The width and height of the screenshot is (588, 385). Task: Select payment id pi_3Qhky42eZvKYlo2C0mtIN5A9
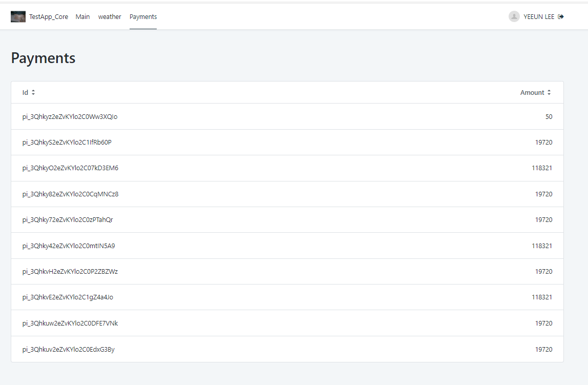coord(69,246)
